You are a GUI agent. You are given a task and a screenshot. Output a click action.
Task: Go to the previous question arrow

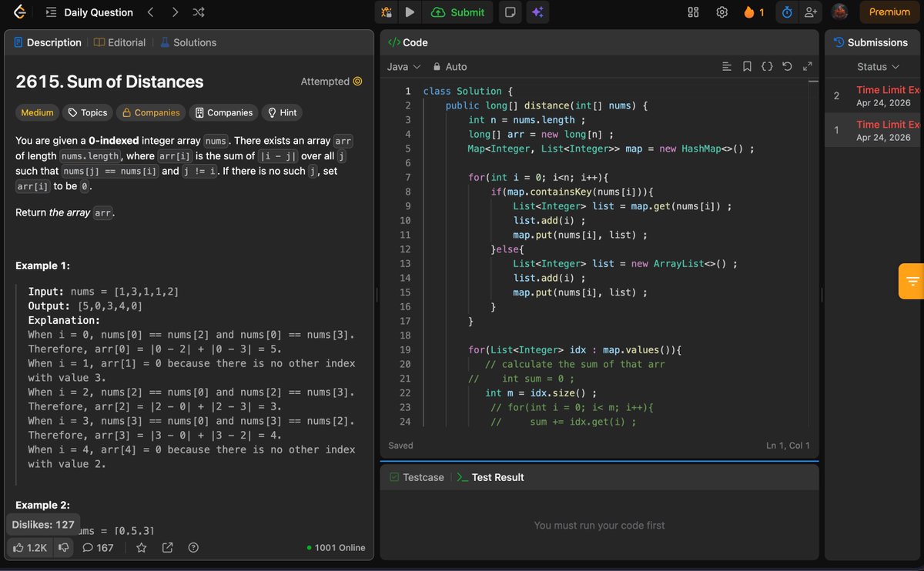click(150, 12)
